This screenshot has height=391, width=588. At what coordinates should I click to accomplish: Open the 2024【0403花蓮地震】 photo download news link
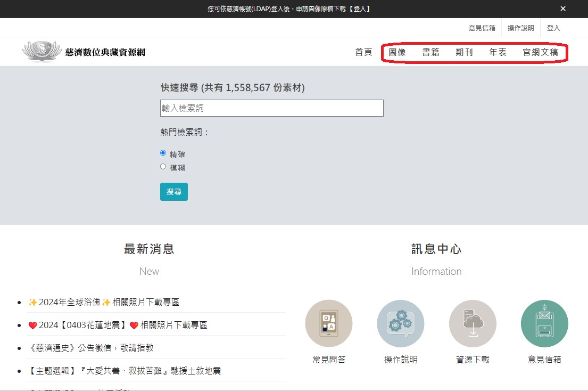[118, 325]
